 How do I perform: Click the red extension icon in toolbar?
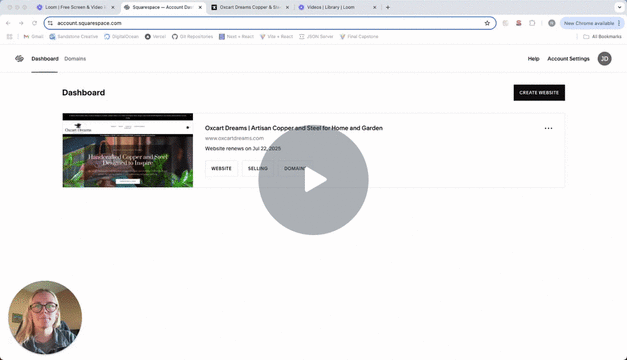click(519, 23)
